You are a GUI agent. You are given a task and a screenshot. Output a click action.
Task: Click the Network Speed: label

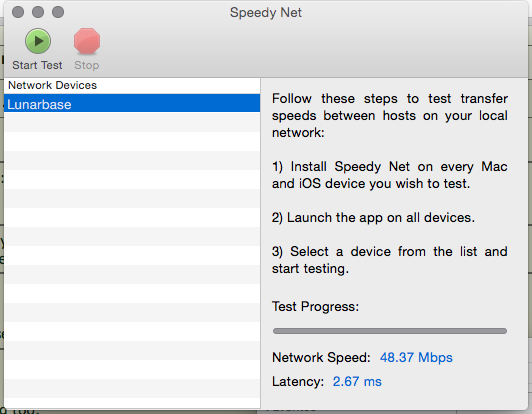pyautogui.click(x=321, y=357)
